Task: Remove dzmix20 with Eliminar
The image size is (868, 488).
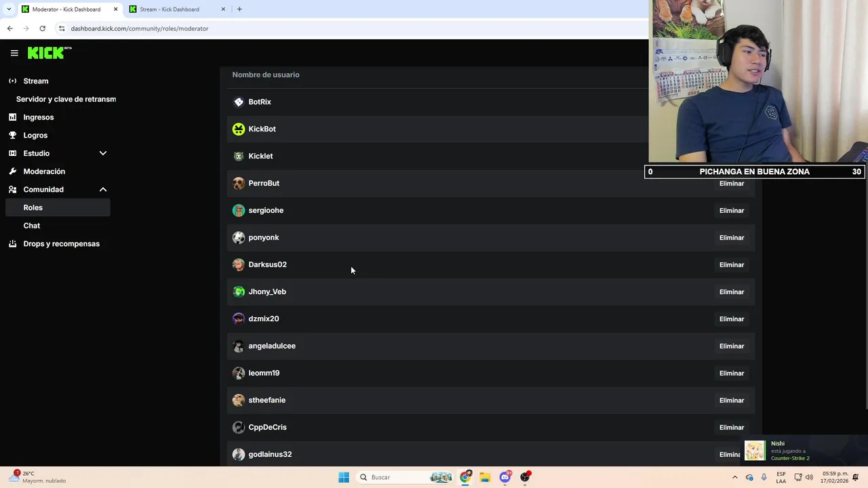Action: pyautogui.click(x=732, y=319)
